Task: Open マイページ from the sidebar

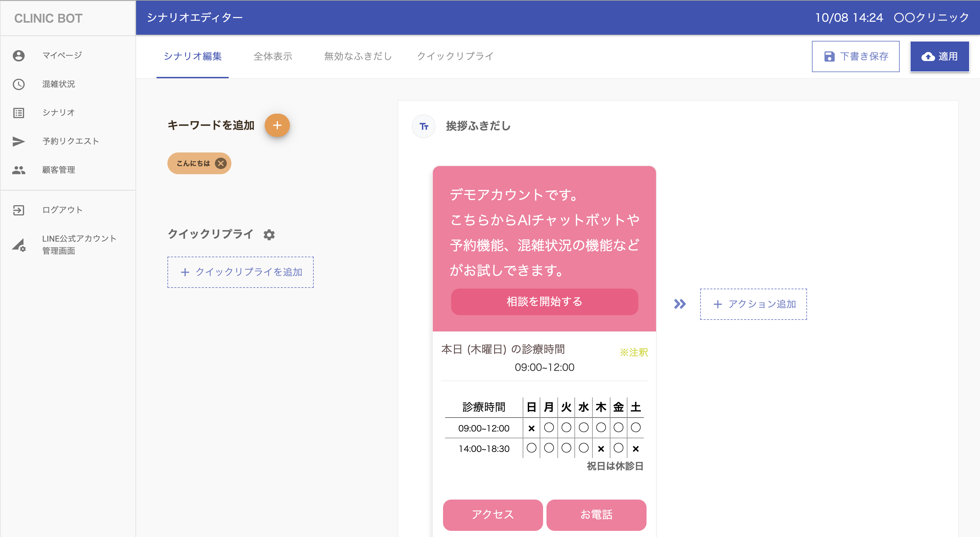Action: [x=62, y=55]
